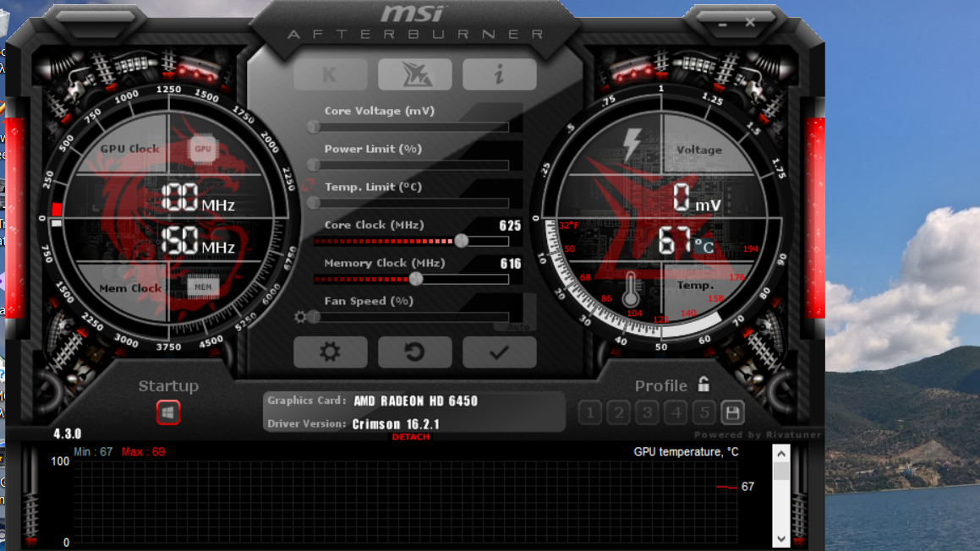The height and width of the screenshot is (551, 980).
Task: Click the graphics card name AMD RADEON HD 6450
Action: [416, 401]
